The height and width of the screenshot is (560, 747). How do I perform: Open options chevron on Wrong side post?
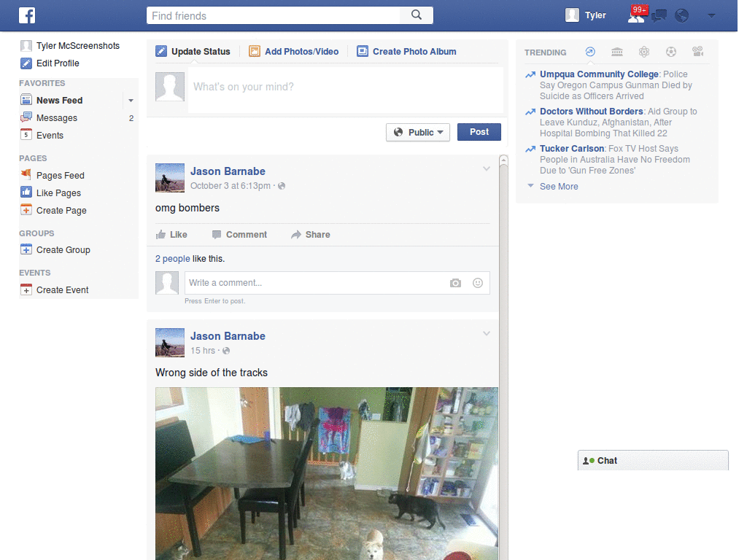487,333
